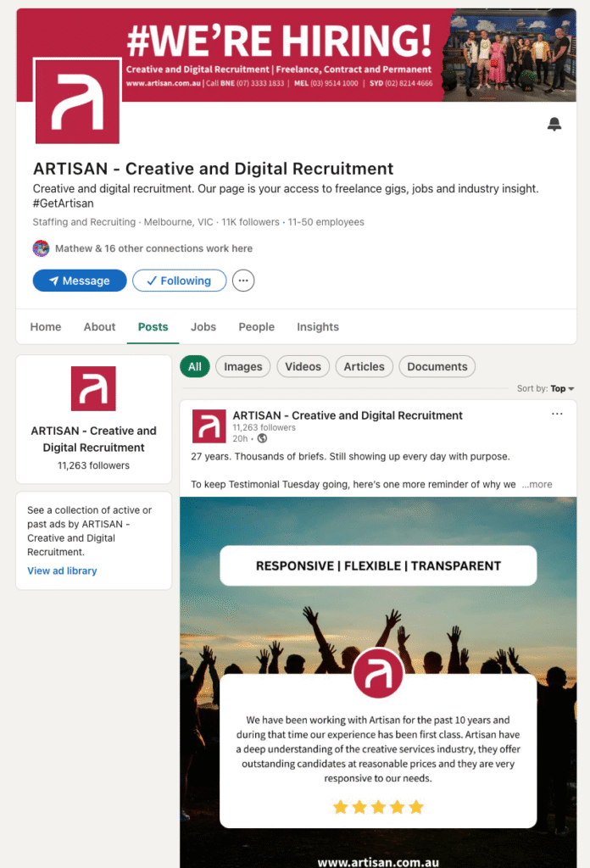Image resolution: width=590 pixels, height=868 pixels.
Task: Select the All posts filter
Action: point(195,366)
